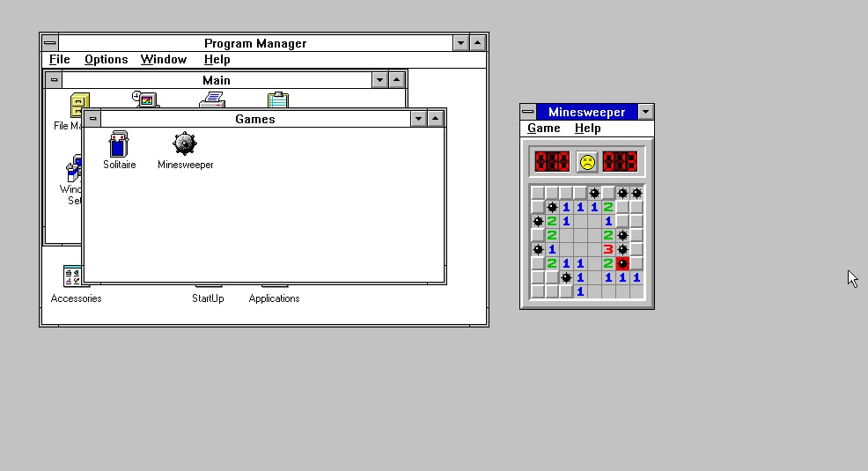Open Minesweeper's control-menu box

(x=528, y=112)
